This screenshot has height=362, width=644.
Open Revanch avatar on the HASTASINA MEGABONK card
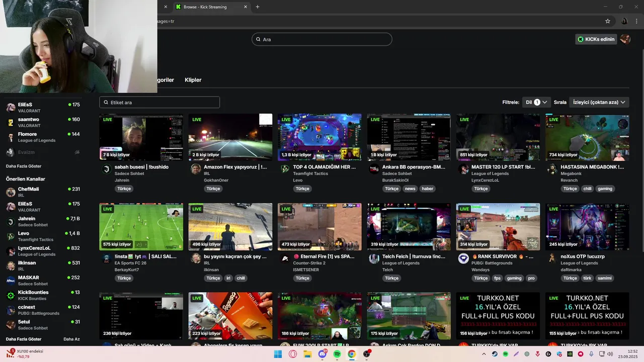[x=552, y=169]
